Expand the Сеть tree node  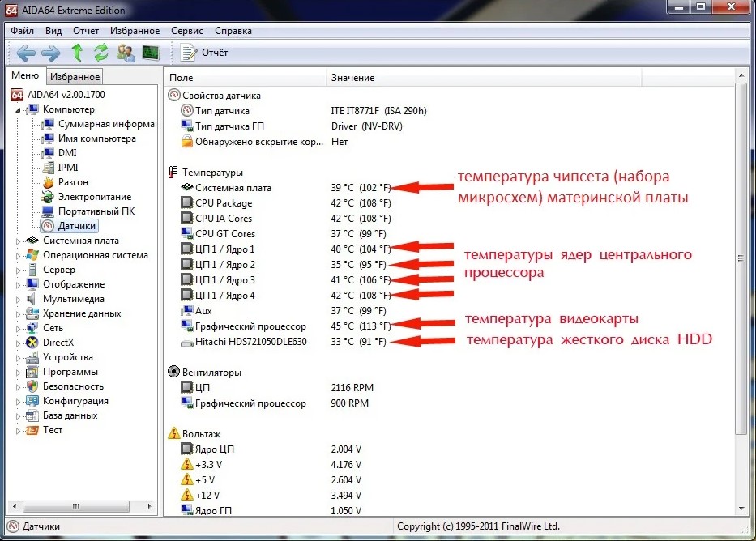tap(19, 329)
